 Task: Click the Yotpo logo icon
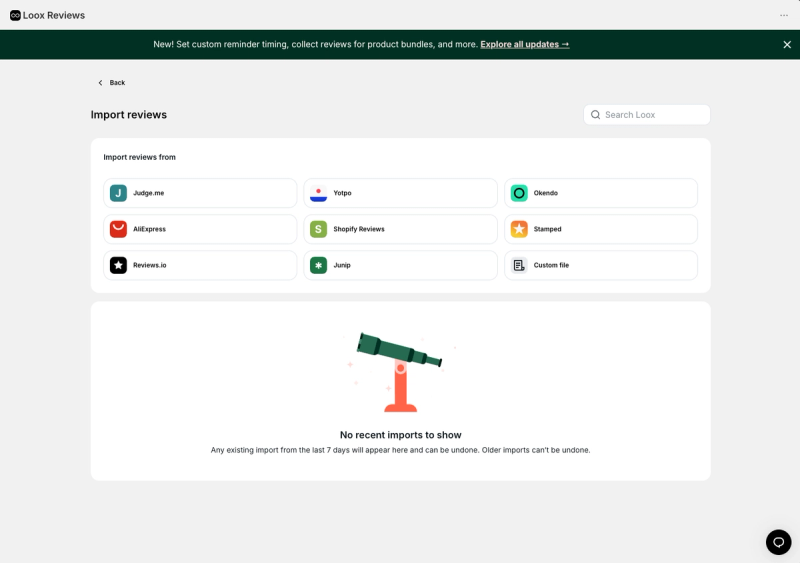318,193
